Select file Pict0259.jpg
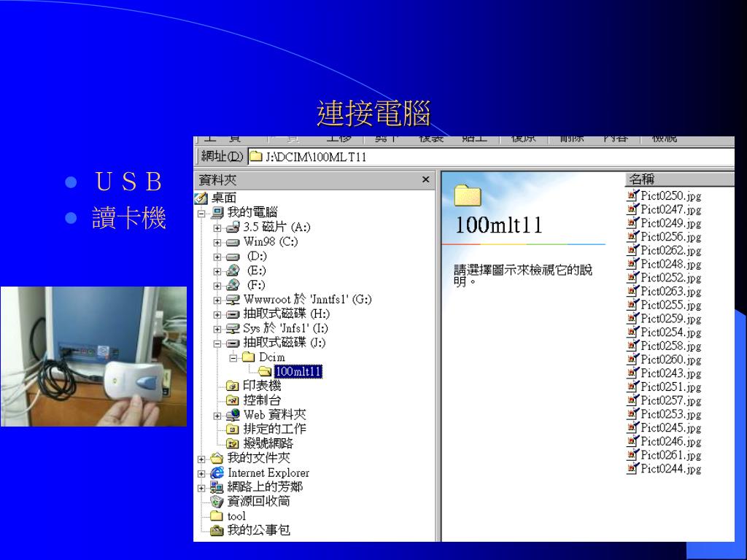The image size is (747, 560). [x=665, y=319]
